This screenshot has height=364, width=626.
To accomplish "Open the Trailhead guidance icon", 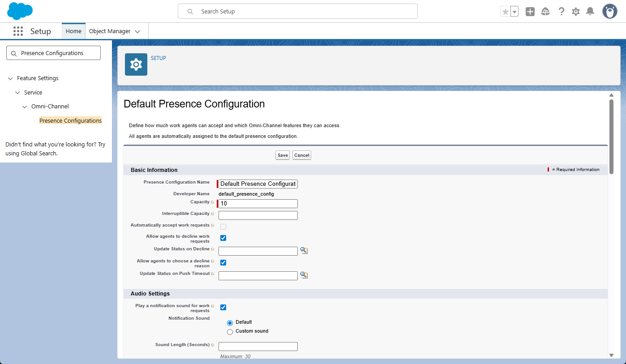I will click(545, 12).
